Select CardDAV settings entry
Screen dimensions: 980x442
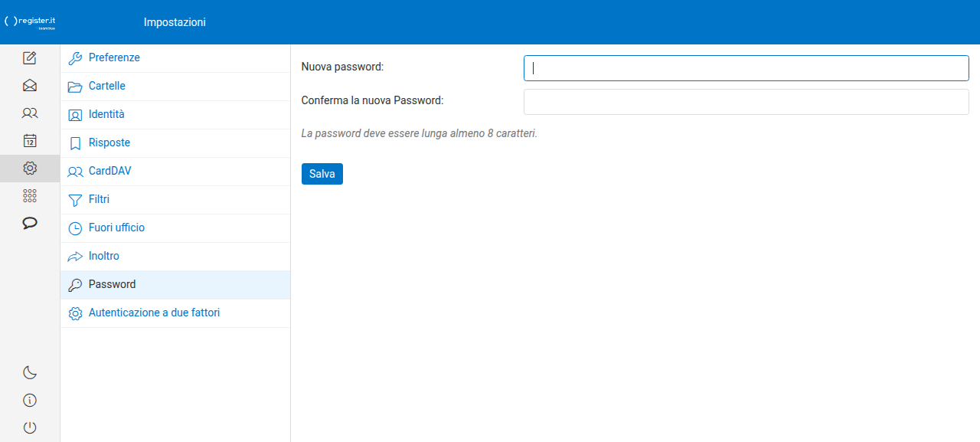(175, 172)
